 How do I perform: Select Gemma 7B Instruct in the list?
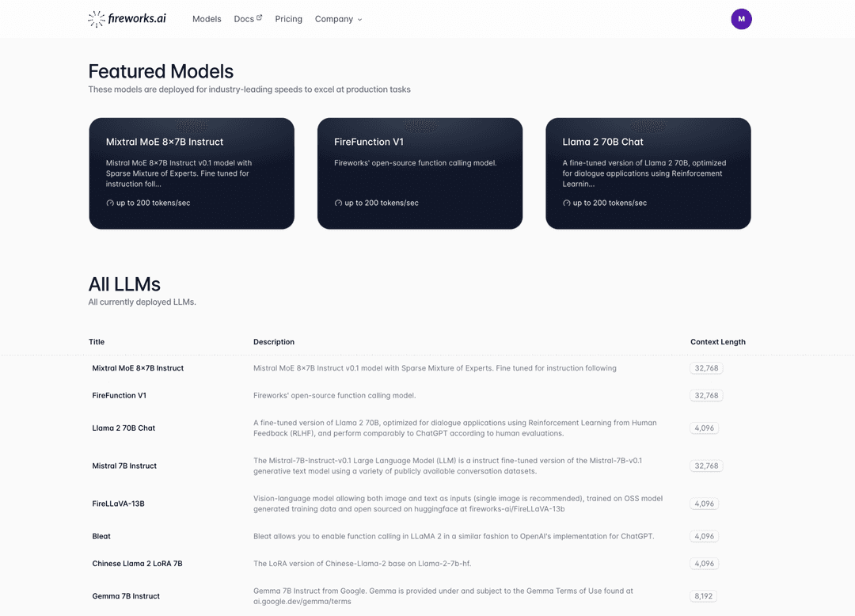pos(126,596)
